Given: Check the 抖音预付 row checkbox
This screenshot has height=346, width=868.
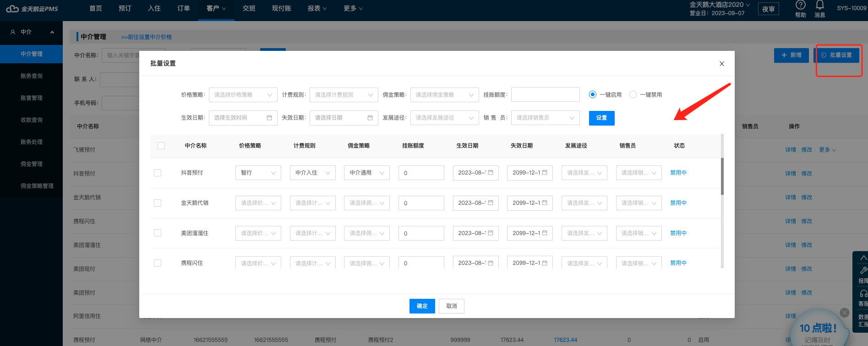Looking at the screenshot, I should pos(158,173).
